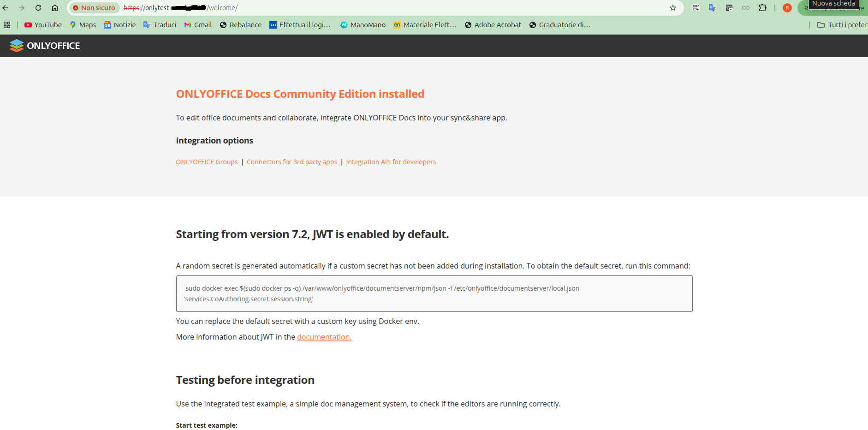Viewport: 868px width, 430px height.
Task: Open the Rebalance bookmark
Action: pyautogui.click(x=240, y=25)
